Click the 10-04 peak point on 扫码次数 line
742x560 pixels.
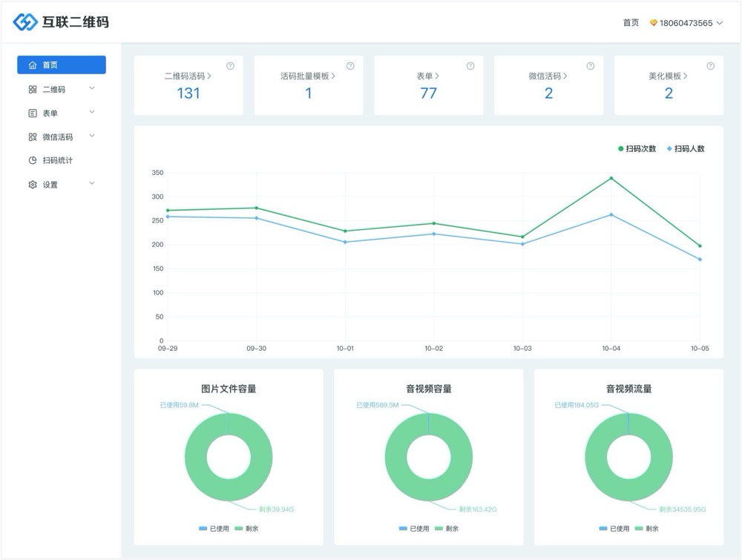click(611, 178)
